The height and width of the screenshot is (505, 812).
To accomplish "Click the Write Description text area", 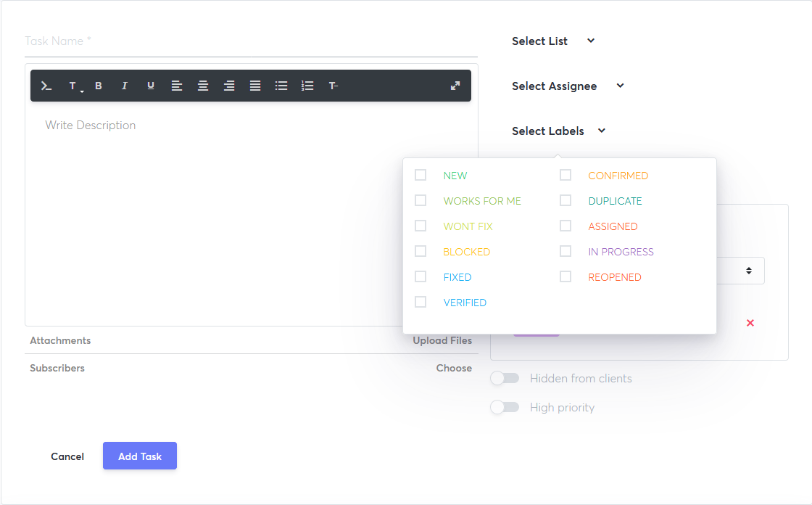I will click(x=251, y=213).
